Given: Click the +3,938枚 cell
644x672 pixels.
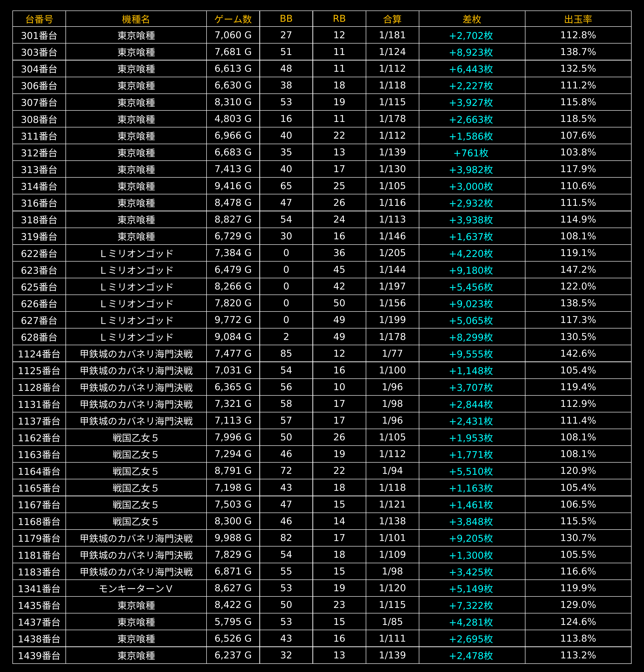Looking at the screenshot, I should [x=472, y=219].
